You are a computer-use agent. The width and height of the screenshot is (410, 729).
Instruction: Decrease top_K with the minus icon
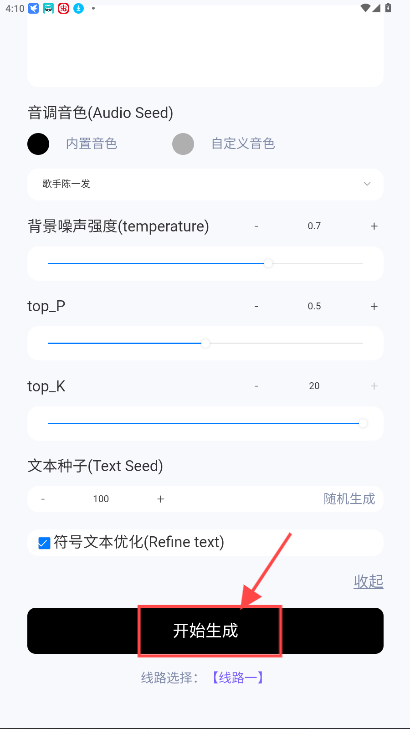click(x=257, y=386)
